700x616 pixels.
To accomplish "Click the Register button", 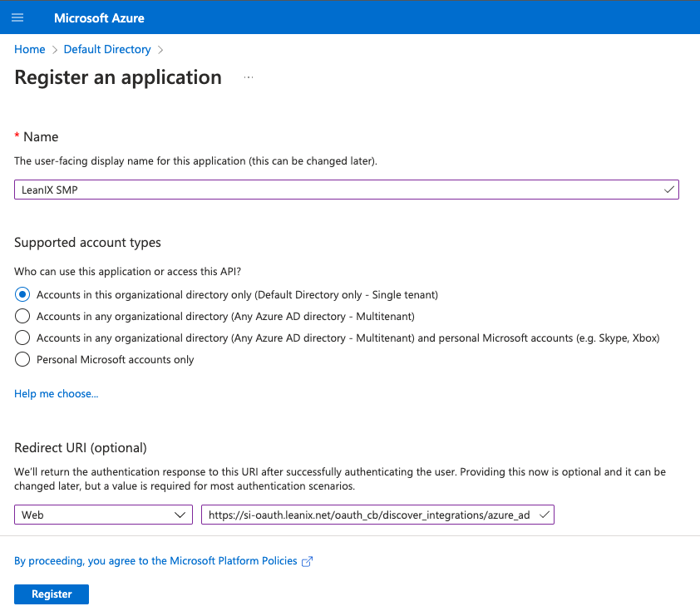I will [x=52, y=594].
